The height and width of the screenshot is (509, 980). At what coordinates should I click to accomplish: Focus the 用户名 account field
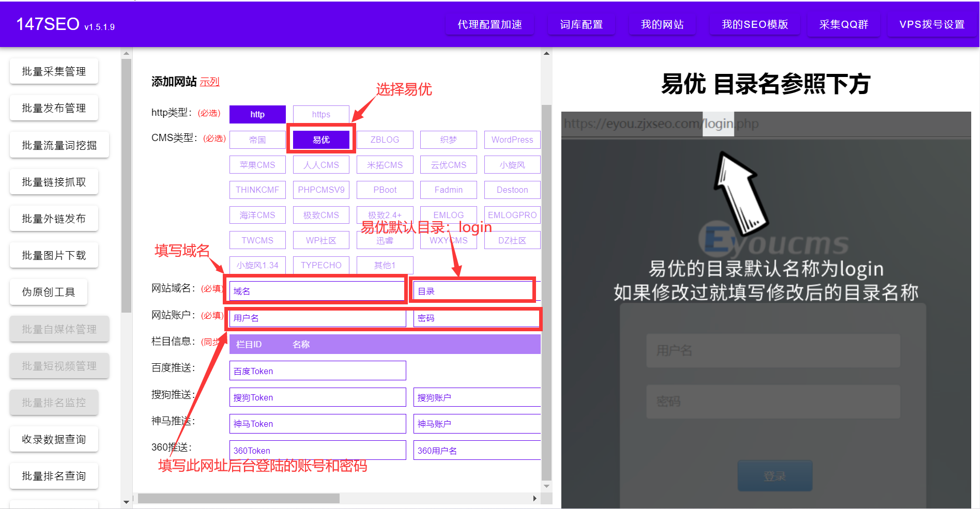[317, 318]
